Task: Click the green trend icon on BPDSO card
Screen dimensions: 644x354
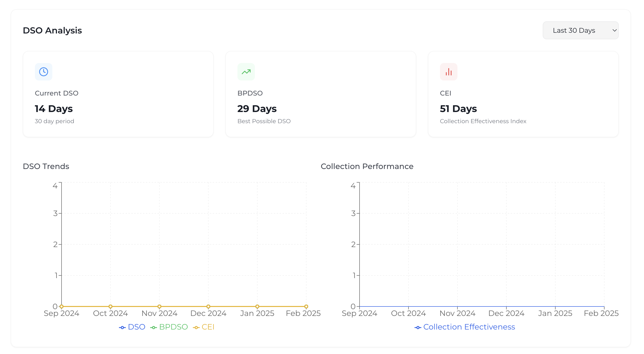Action: [x=246, y=72]
